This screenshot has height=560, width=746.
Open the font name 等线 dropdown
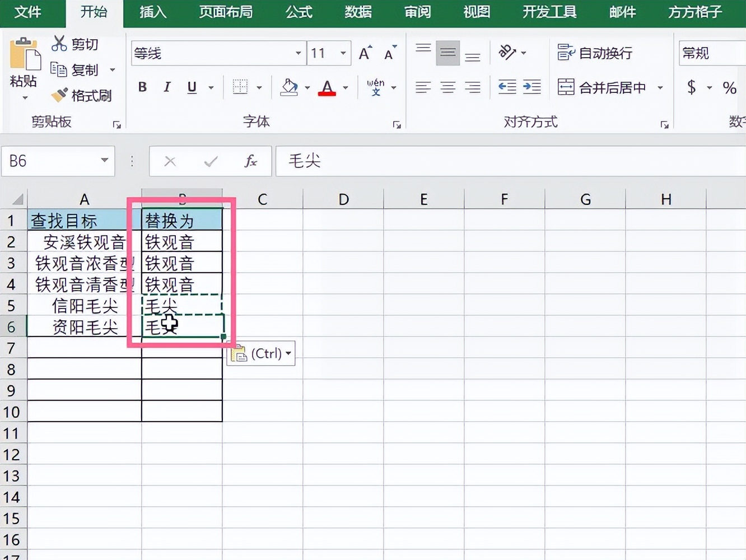point(298,53)
